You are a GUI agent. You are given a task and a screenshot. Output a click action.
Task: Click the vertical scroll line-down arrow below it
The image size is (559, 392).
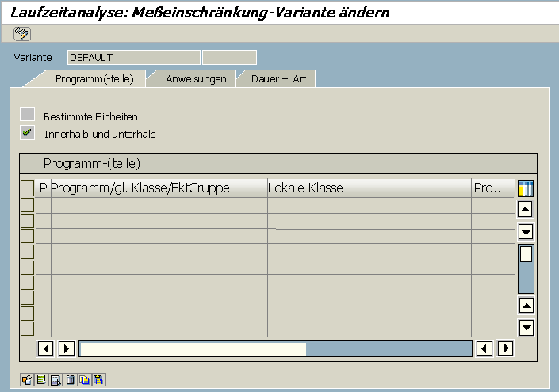526,232
